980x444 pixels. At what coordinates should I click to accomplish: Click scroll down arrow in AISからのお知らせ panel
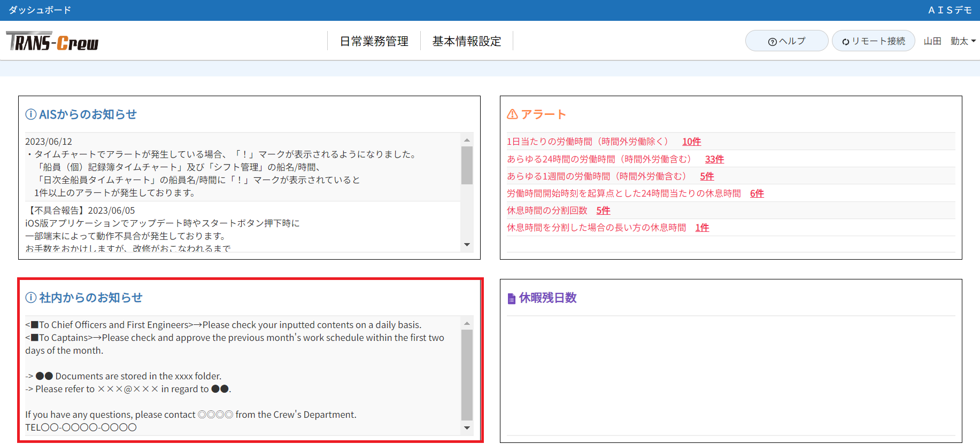tap(467, 245)
